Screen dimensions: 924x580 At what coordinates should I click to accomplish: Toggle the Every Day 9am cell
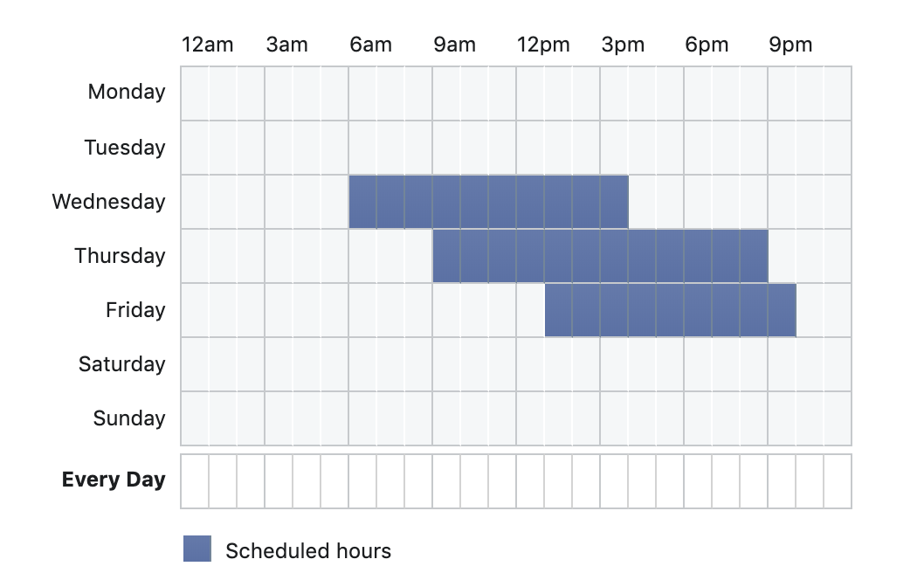[x=446, y=480]
